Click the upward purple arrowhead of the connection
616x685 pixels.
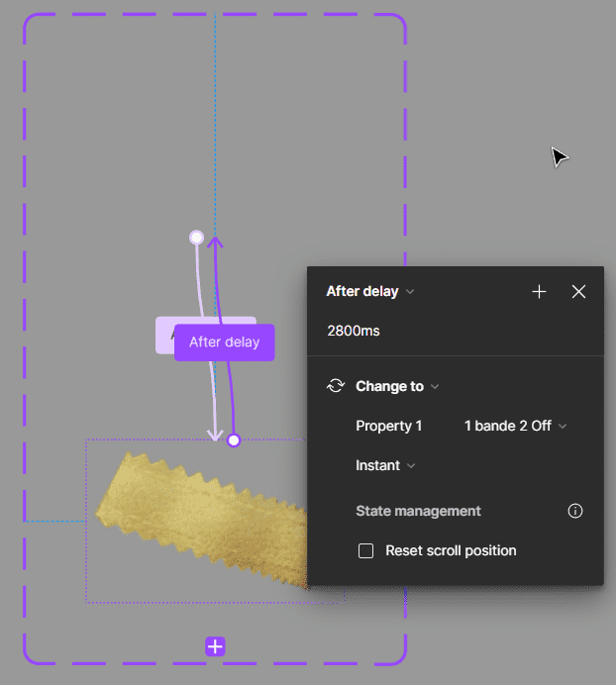pos(215,241)
